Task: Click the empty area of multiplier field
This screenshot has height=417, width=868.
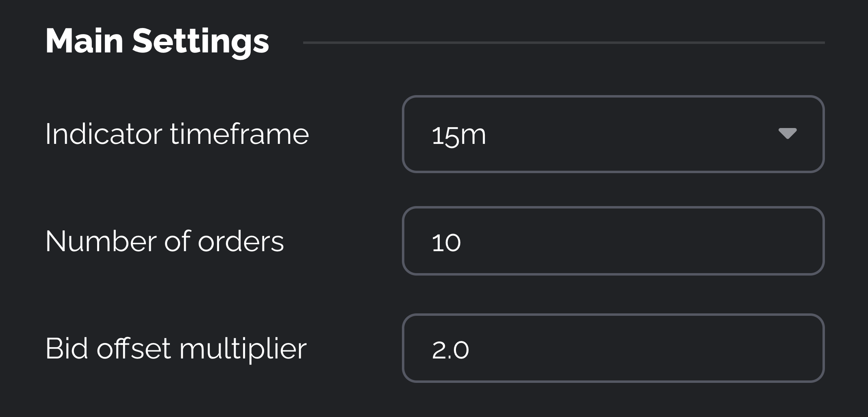Action: [650, 348]
